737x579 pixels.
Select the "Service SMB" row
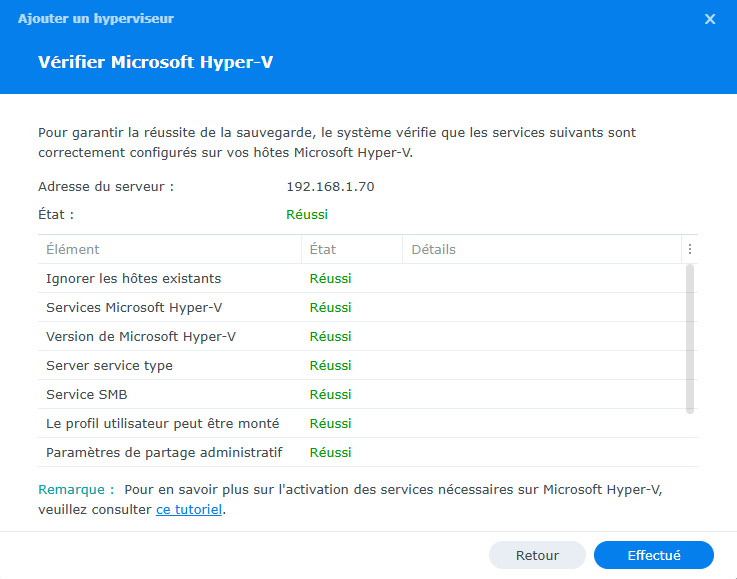tap(87, 394)
